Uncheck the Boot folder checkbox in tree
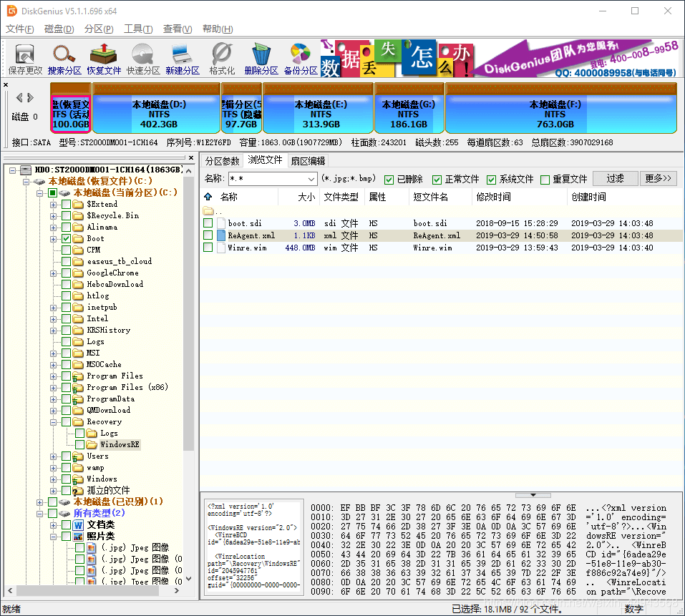Viewport: 685px width, 616px height. (x=66, y=239)
